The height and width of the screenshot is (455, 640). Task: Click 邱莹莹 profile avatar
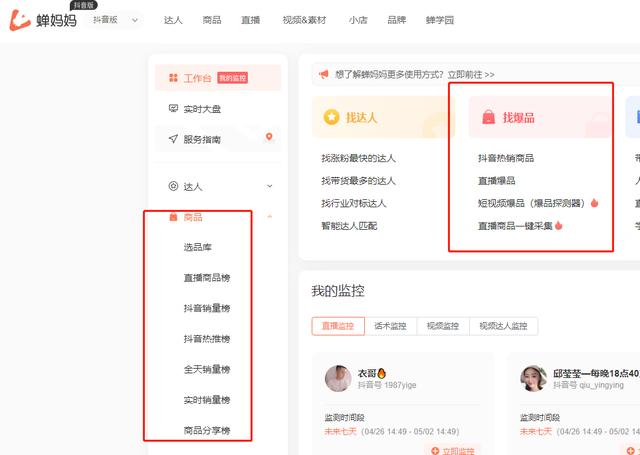[x=533, y=378]
